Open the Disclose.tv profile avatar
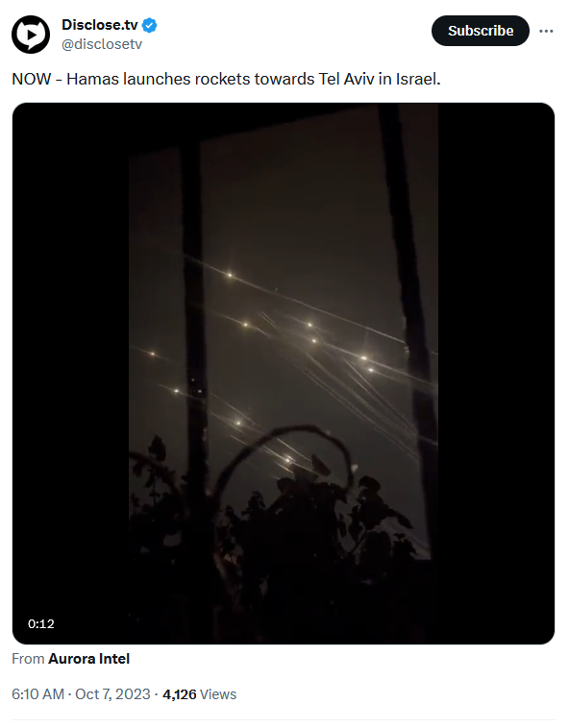 (31, 35)
